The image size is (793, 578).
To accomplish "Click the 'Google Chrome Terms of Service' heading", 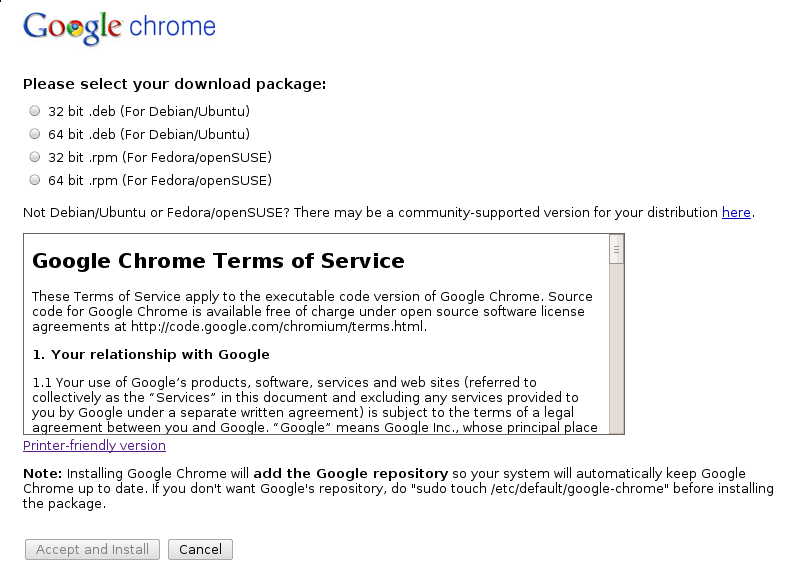I will click(218, 261).
